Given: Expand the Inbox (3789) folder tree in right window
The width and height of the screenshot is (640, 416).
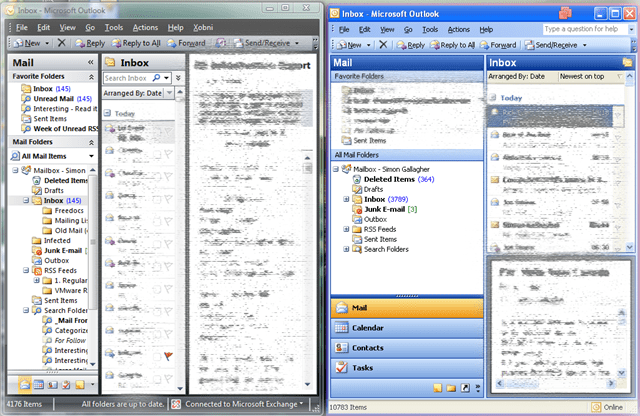Looking at the screenshot, I should 345,199.
